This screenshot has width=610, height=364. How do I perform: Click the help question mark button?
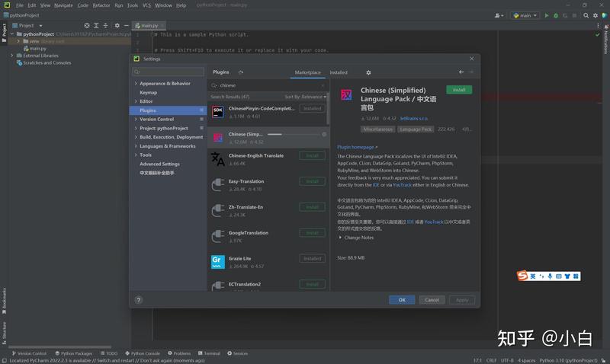tap(139, 300)
